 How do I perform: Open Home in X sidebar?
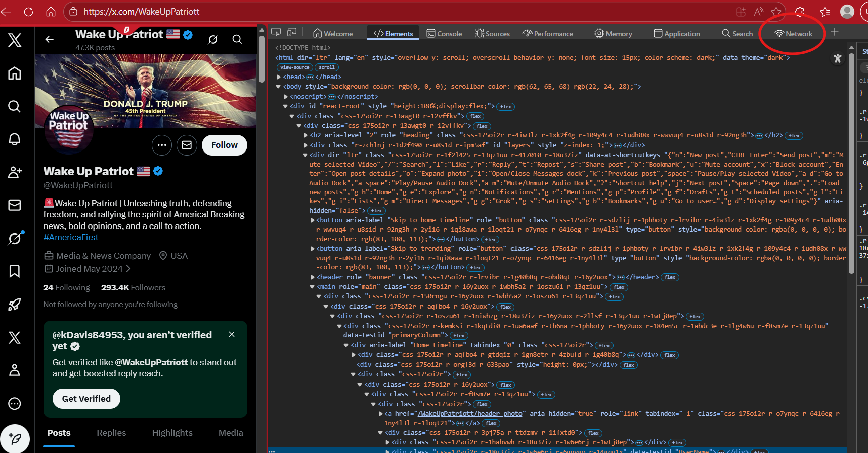click(15, 73)
